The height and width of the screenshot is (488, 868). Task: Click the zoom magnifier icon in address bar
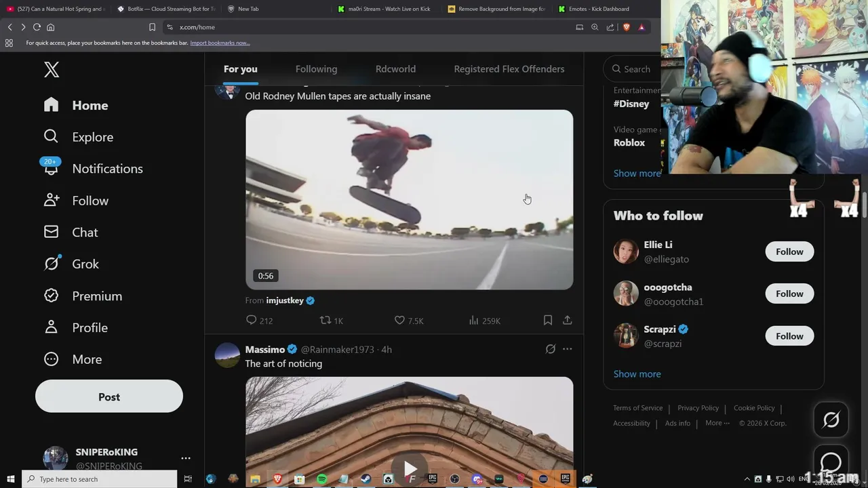point(595,27)
